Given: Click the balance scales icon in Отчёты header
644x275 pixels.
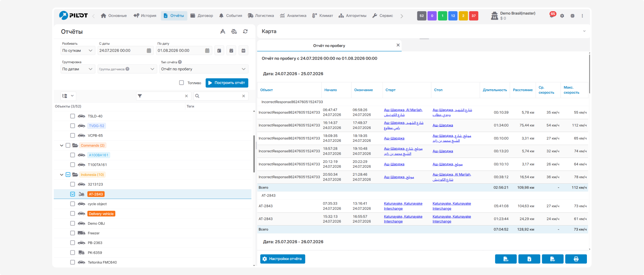Looking at the screenshot, I should pos(234,31).
